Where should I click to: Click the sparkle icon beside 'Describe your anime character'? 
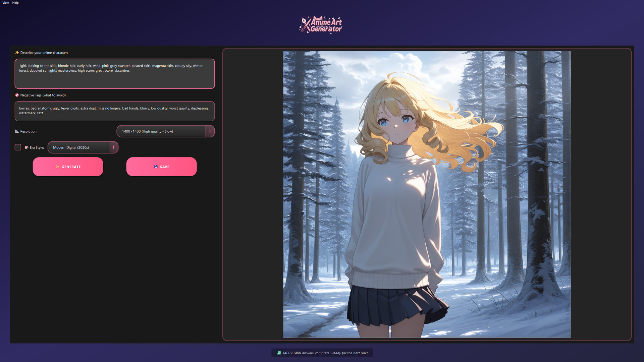pos(16,53)
